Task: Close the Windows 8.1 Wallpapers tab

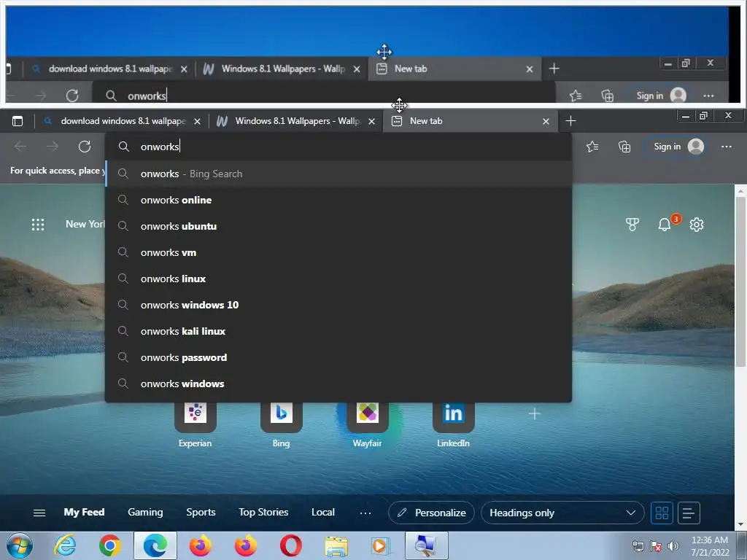Action: (x=371, y=122)
